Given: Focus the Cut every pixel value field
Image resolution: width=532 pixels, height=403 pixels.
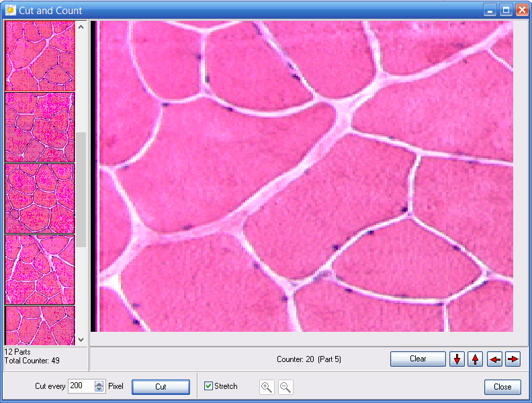Looking at the screenshot, I should click(x=81, y=386).
